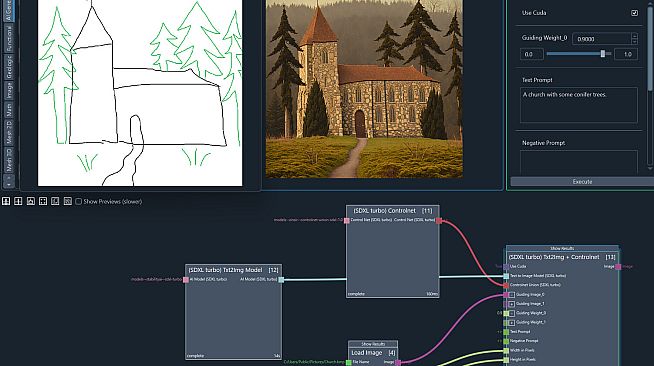Open the Map 2D vertical tab

click(8, 133)
